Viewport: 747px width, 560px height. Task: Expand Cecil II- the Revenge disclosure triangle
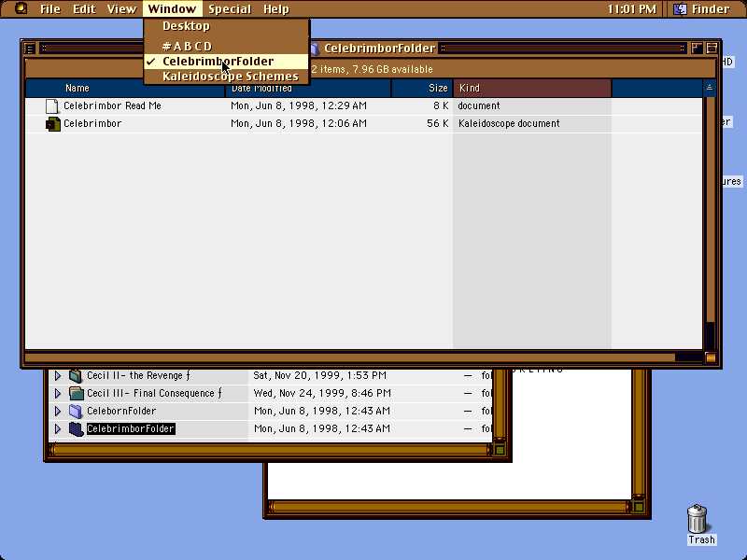[x=58, y=376]
